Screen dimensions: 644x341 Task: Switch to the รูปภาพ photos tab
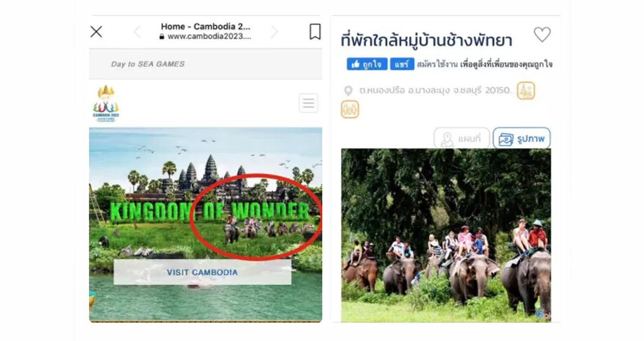pyautogui.click(x=521, y=139)
